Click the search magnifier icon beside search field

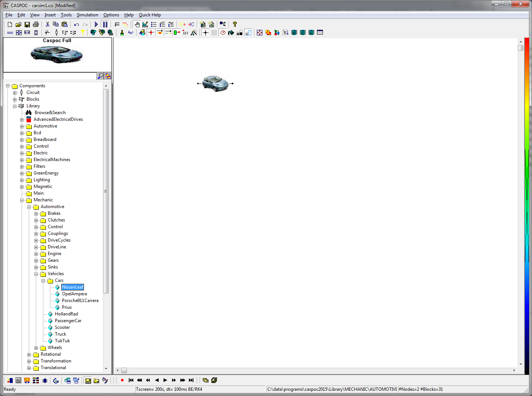(x=100, y=76)
